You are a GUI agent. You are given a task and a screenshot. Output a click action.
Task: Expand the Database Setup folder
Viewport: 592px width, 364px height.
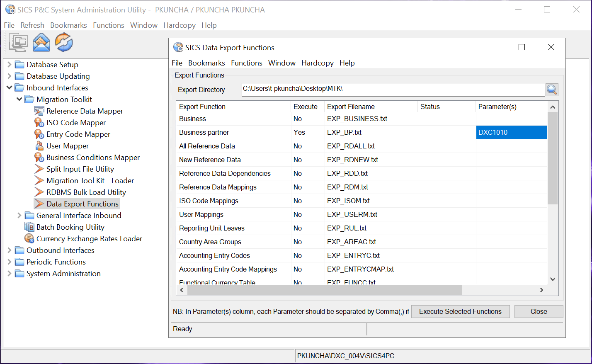coord(9,64)
